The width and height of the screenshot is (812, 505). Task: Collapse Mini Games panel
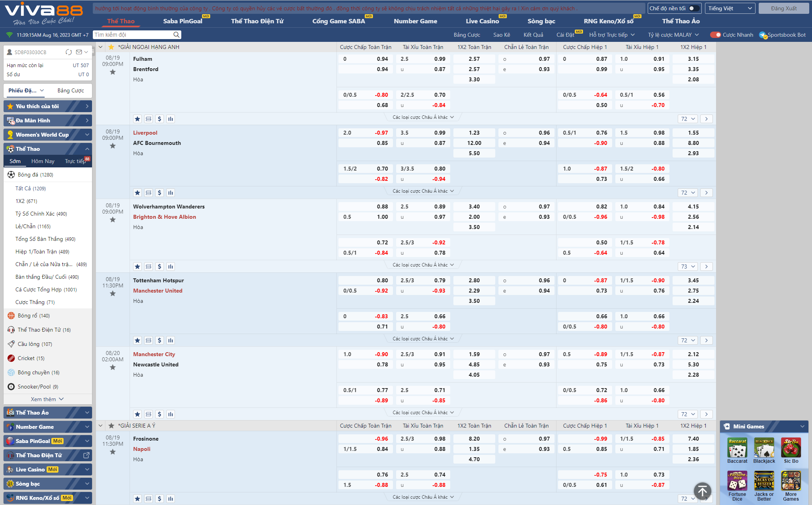click(802, 426)
